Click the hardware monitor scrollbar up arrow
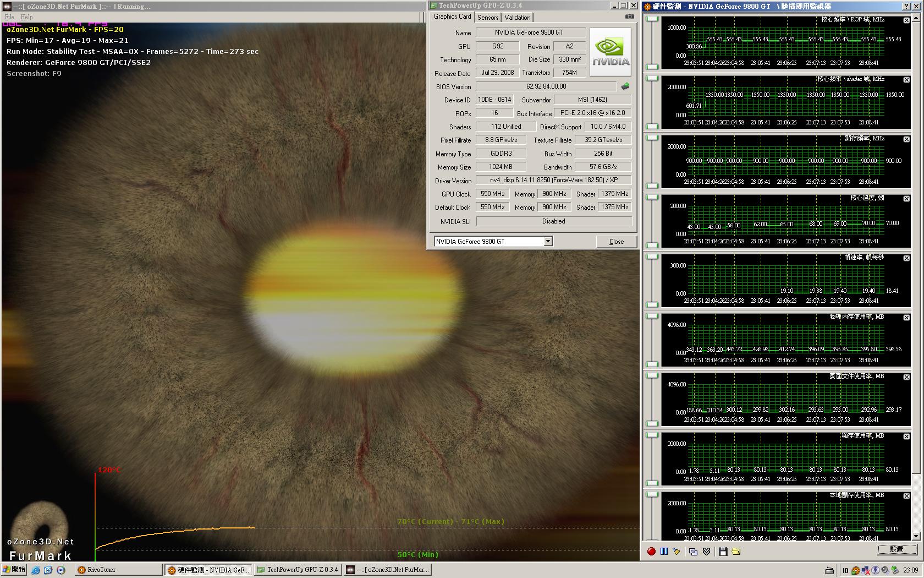 tap(916, 18)
